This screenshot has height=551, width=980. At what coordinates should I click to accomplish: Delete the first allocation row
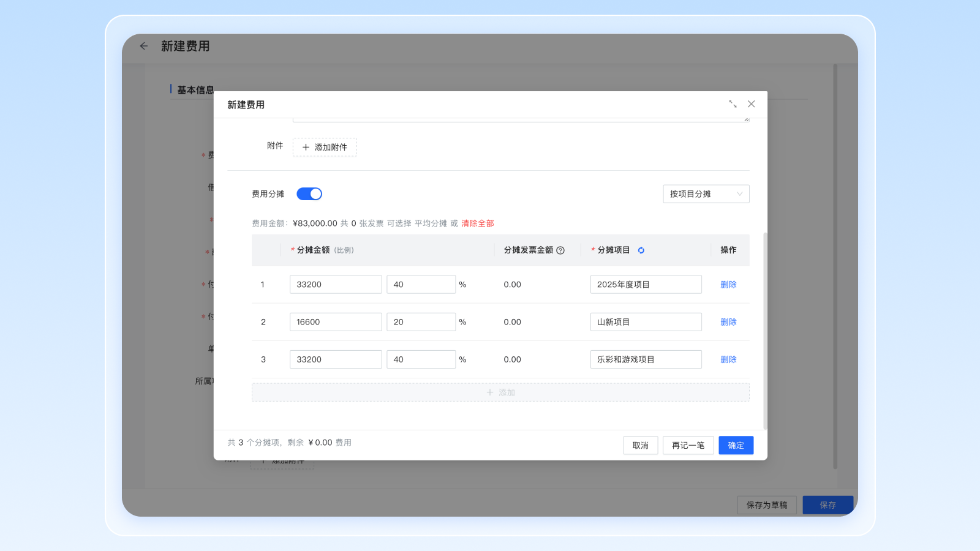[x=728, y=285]
